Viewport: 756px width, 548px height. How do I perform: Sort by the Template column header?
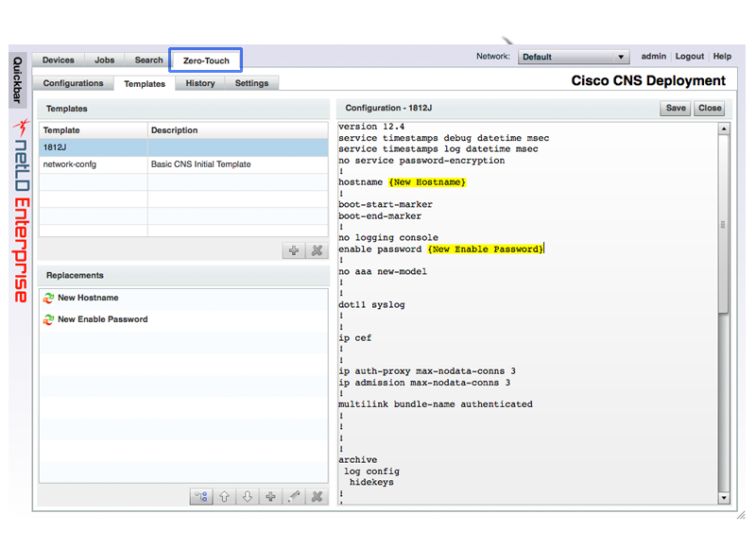(94, 130)
